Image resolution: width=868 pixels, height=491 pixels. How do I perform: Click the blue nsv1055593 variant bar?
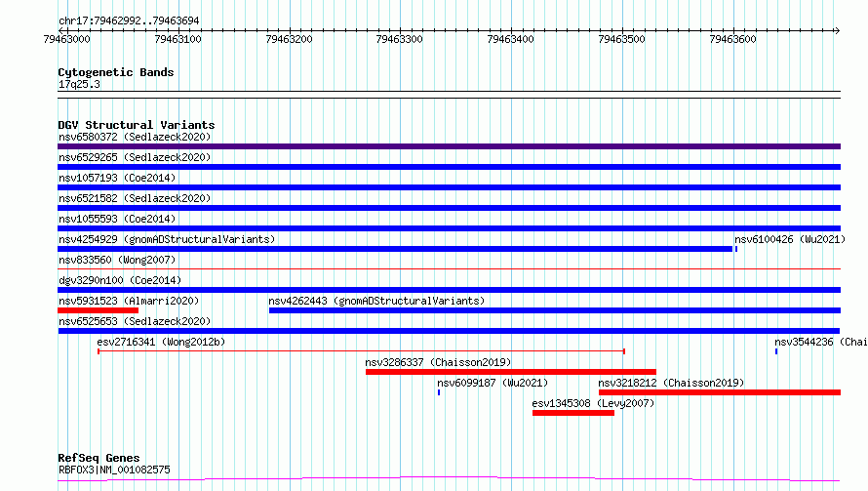(449, 228)
